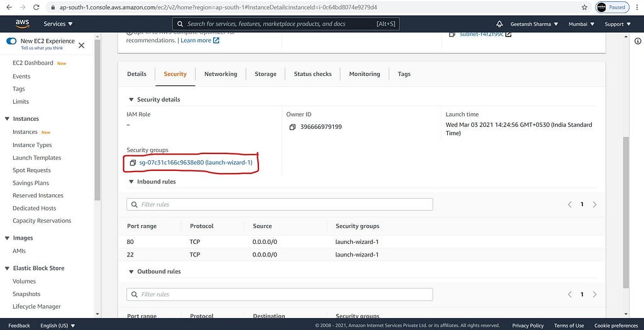The image size is (644, 330).
Task: Go to next page of outbound rules
Action: [x=594, y=294]
